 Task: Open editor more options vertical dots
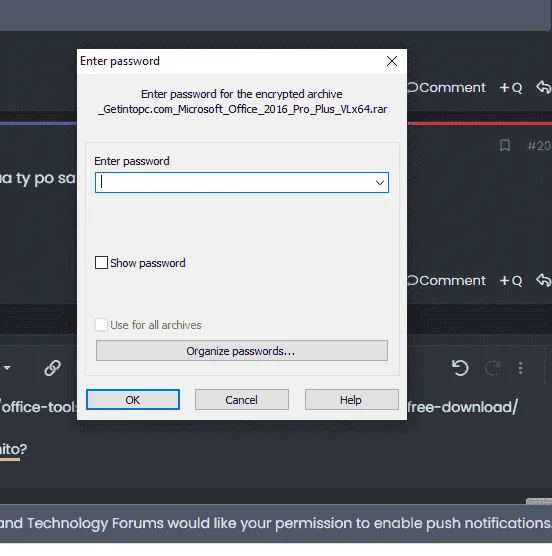tap(520, 368)
